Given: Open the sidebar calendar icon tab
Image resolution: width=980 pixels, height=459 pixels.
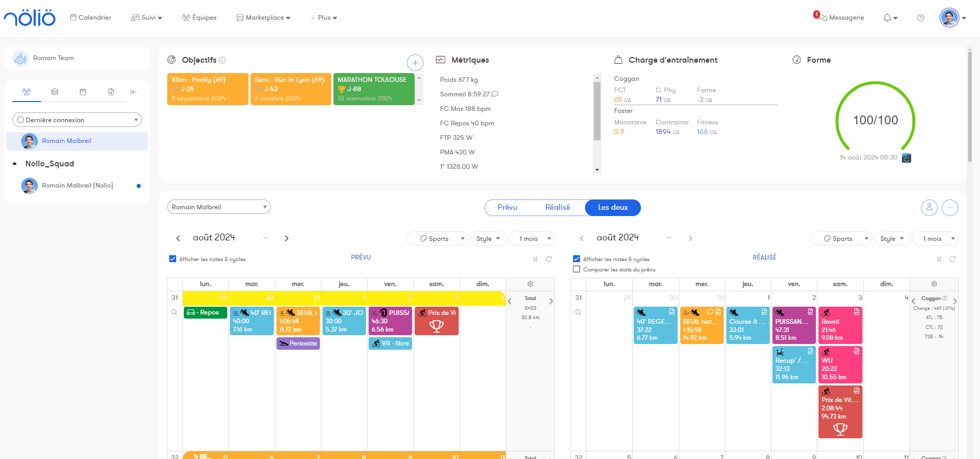Looking at the screenshot, I should 83,92.
